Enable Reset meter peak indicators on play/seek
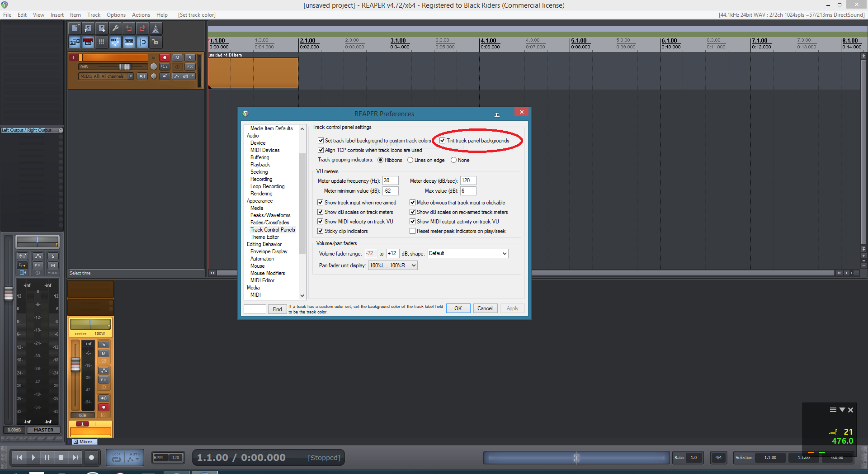 coord(412,231)
